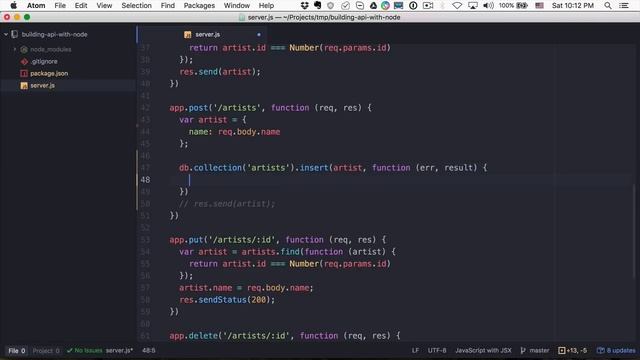Click the Google Drive menu bar icon
The image size is (640, 360).
click(x=373, y=6)
